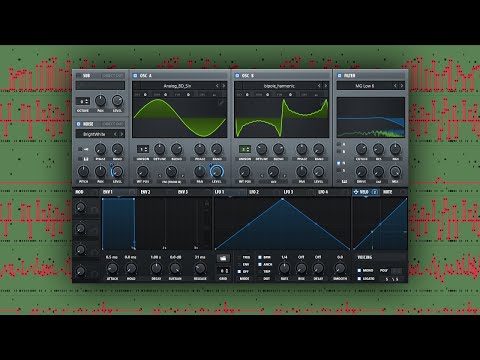Screen dimensions: 480x360
Task: Toggle MONO voicing checkbox
Action: [x=359, y=270]
